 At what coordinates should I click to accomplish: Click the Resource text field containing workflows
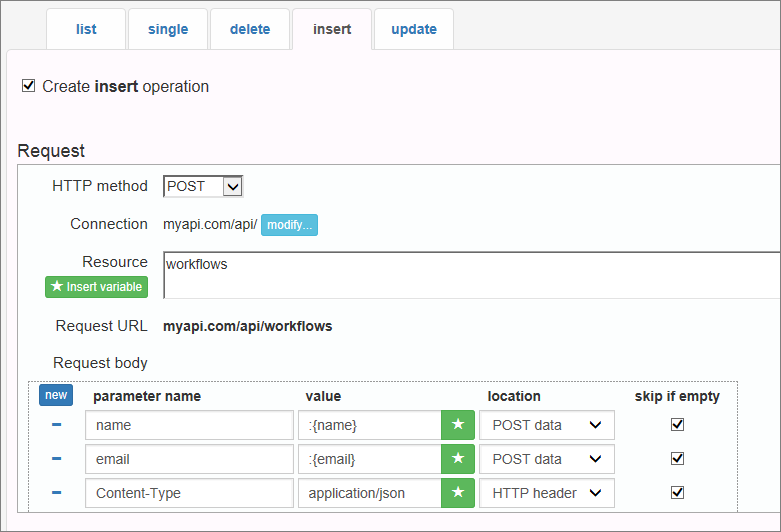tap(470, 275)
